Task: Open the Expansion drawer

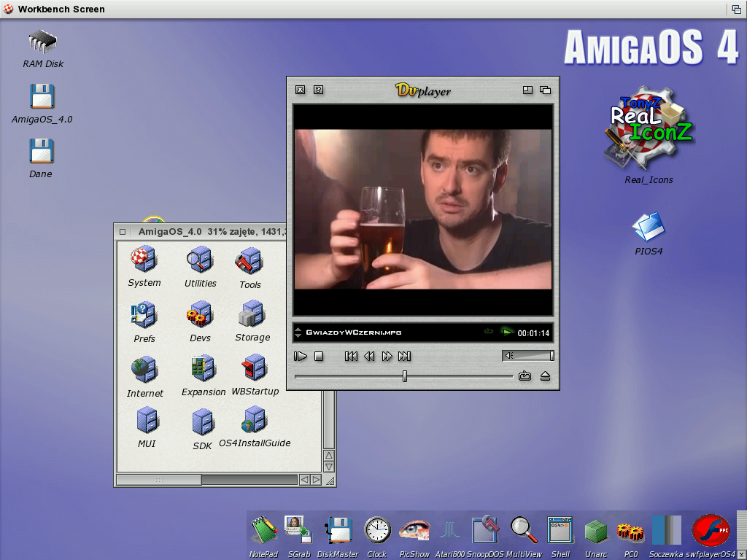Action: (x=204, y=368)
